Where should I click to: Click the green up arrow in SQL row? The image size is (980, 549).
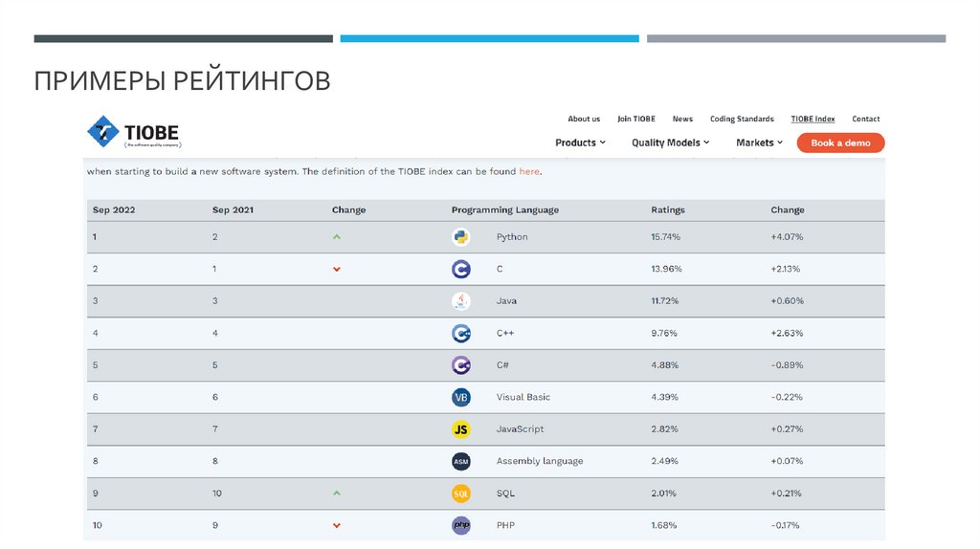click(x=337, y=494)
